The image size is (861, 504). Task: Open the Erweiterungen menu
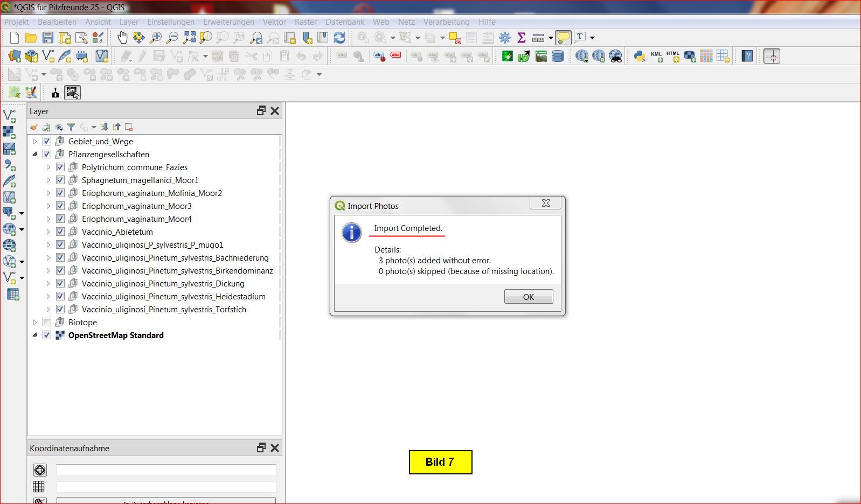pyautogui.click(x=228, y=22)
